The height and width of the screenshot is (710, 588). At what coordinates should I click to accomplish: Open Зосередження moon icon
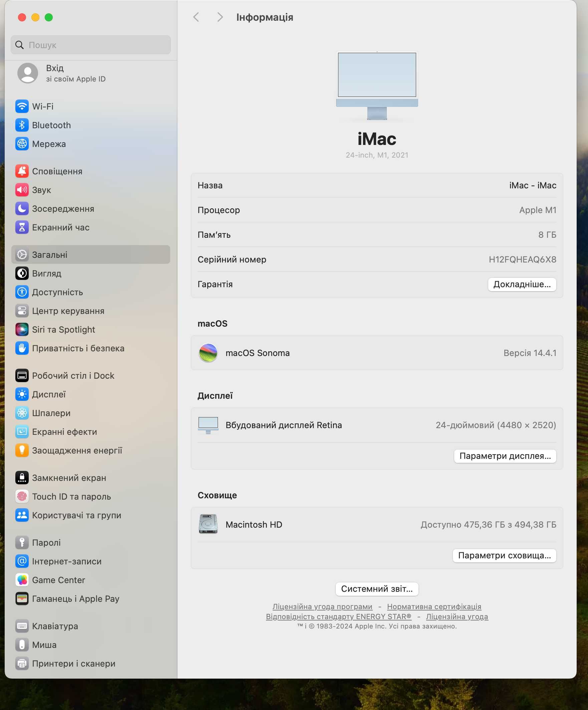pos(22,209)
